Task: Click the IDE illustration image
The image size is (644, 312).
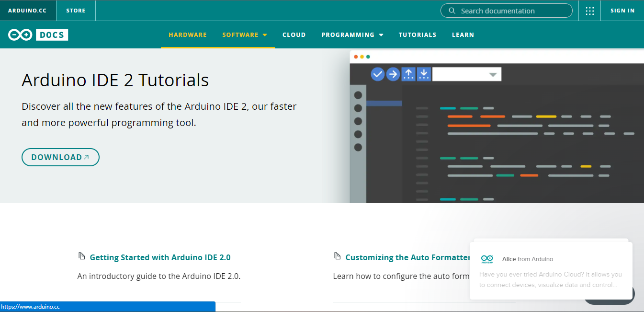Action: (x=497, y=127)
